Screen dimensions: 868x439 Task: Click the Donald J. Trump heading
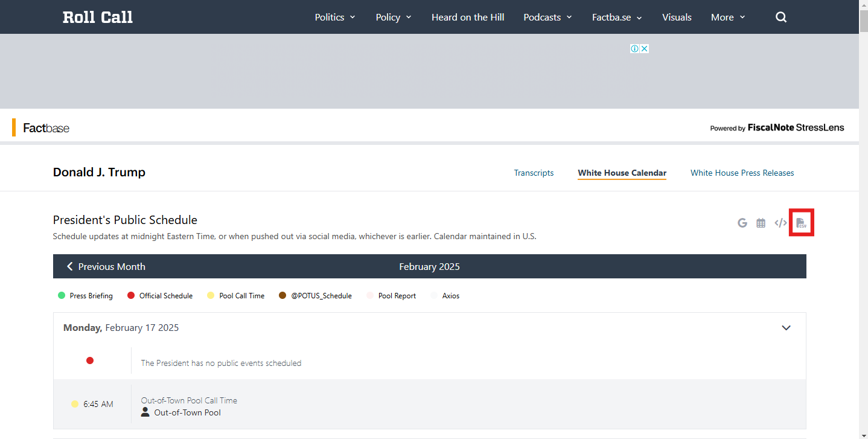pyautogui.click(x=99, y=172)
